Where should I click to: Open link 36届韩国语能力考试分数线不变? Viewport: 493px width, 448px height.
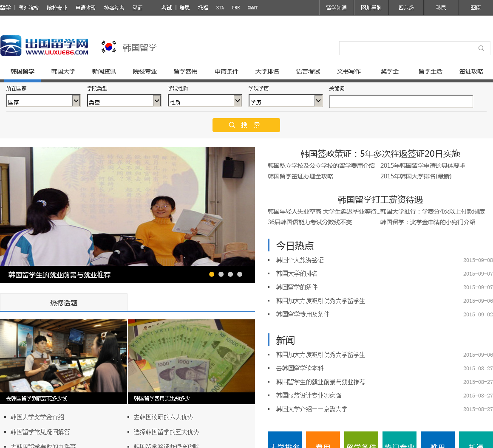tap(310, 222)
